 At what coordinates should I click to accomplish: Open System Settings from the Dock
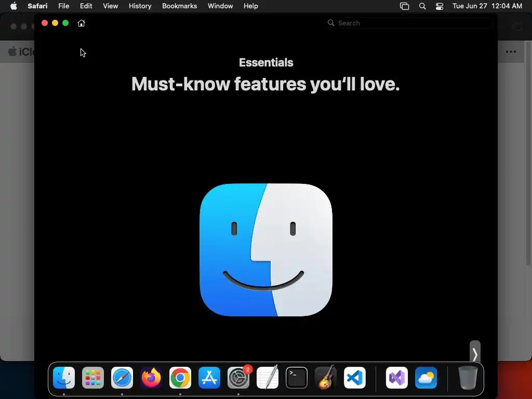(x=238, y=378)
